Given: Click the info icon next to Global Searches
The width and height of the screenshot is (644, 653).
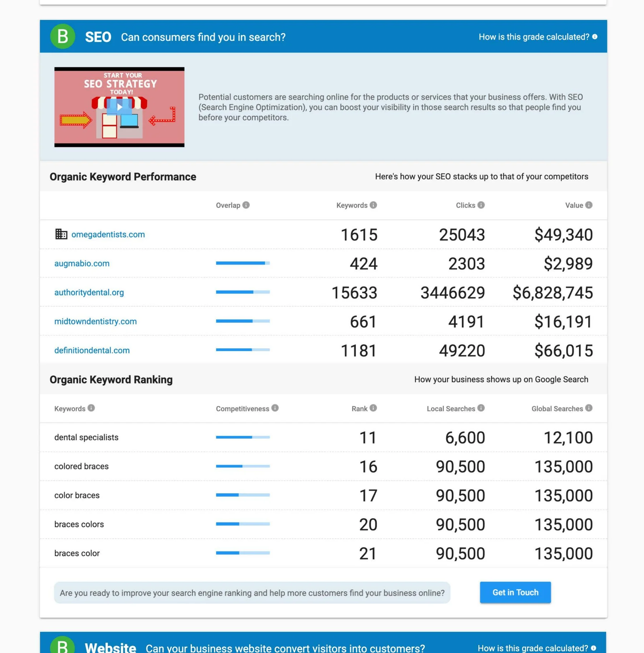Looking at the screenshot, I should 589,408.
